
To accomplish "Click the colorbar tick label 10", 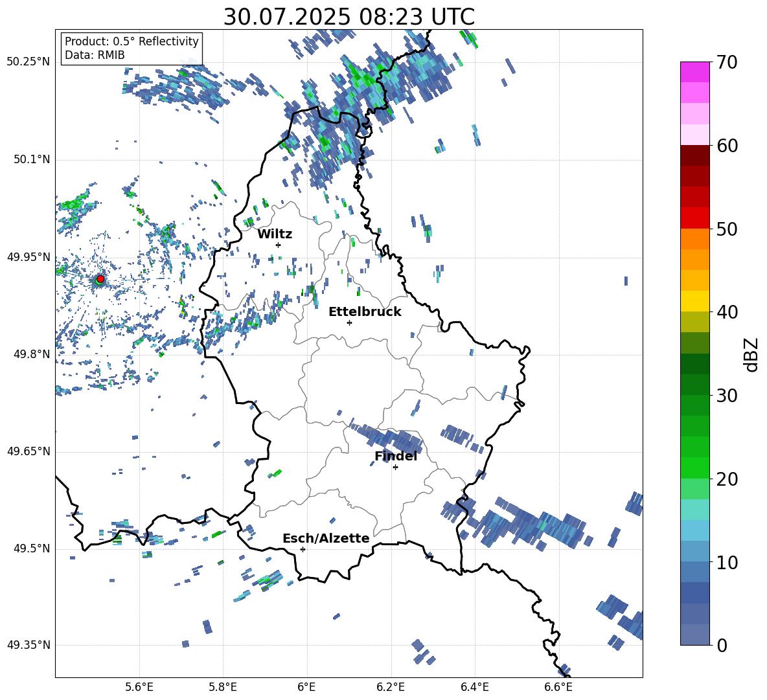I will (x=727, y=562).
